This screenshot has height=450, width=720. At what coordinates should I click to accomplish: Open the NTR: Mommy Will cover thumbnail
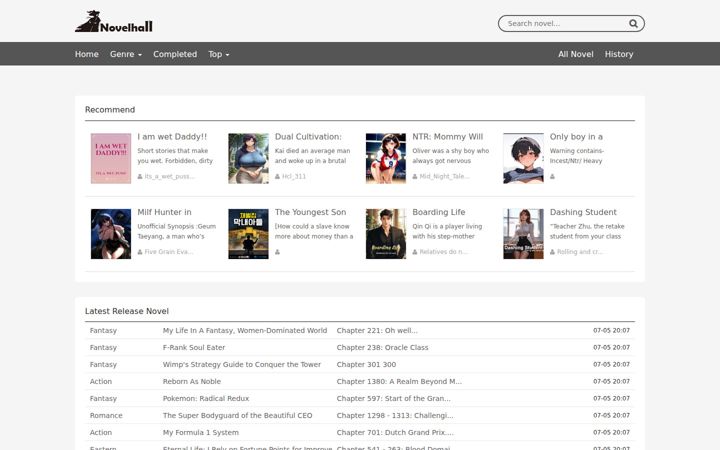386,158
